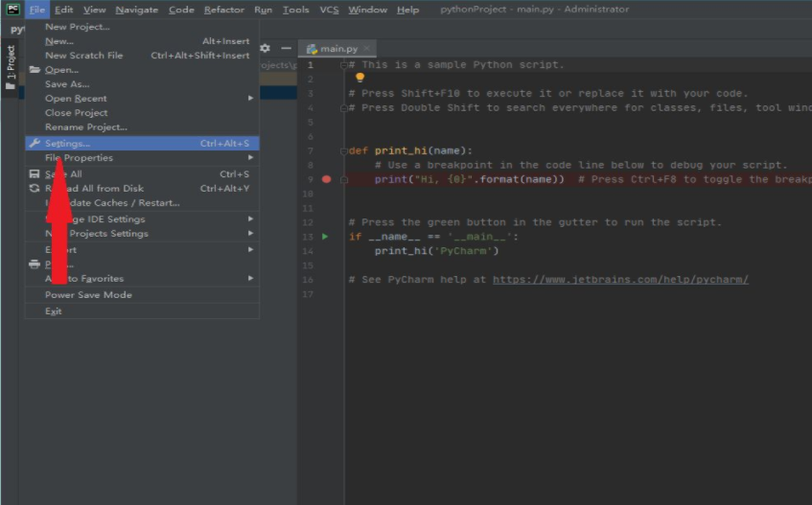Open the jetbrains.com/help/pycharm link
The image size is (812, 505).
click(x=620, y=280)
